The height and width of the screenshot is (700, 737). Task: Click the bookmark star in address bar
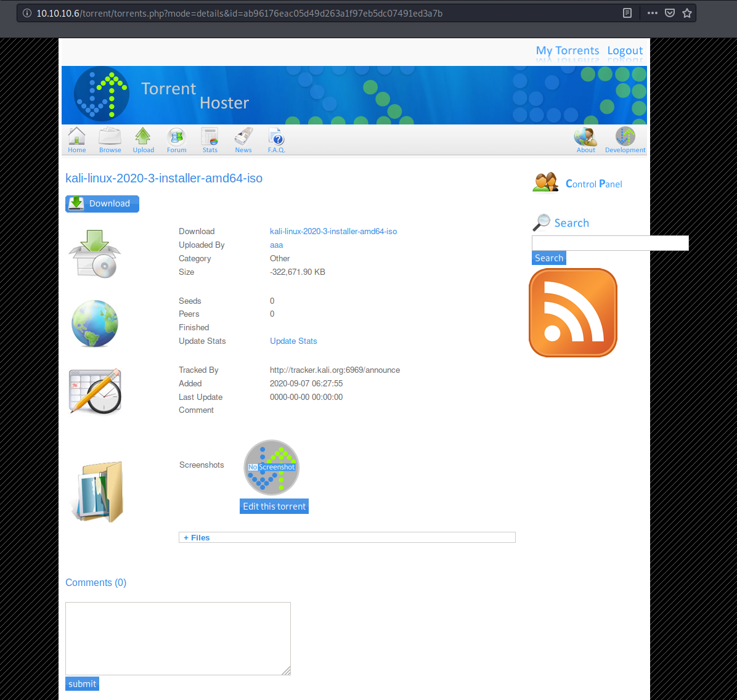pyautogui.click(x=686, y=13)
